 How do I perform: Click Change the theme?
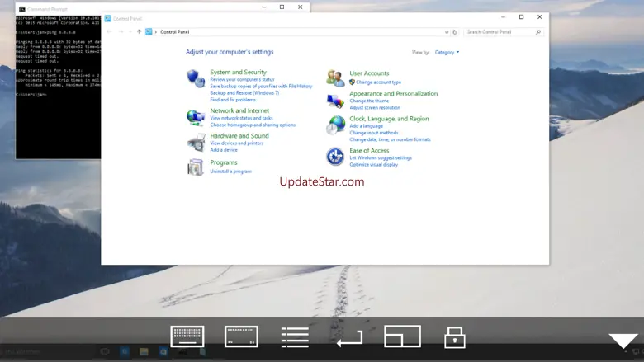click(369, 101)
